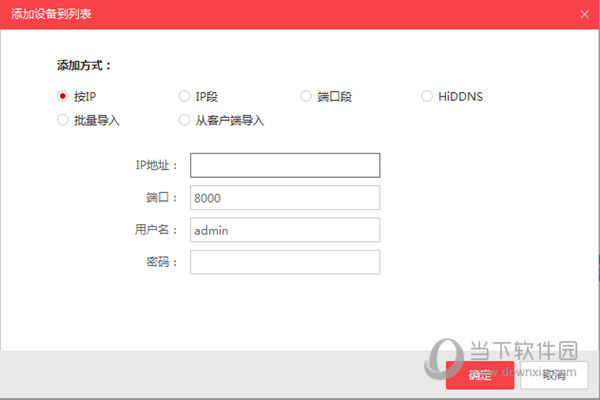
Task: Focus the IP地址 input field
Action: [x=285, y=165]
